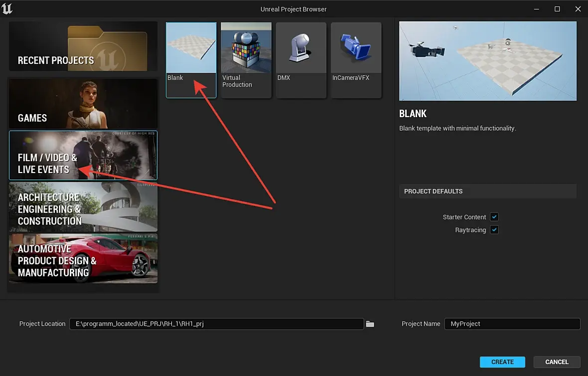The width and height of the screenshot is (588, 376).
Task: Disable the Raytracing checkbox
Action: pyautogui.click(x=494, y=230)
